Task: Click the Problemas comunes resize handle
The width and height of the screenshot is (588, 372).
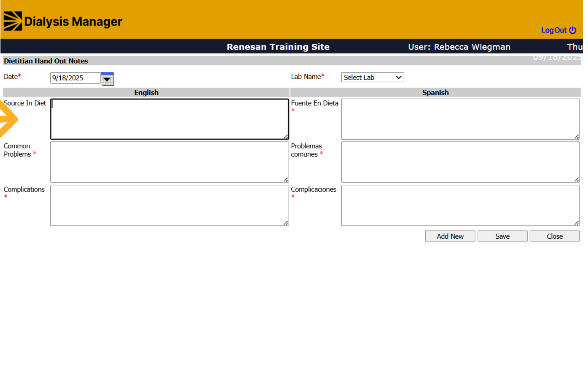Action: pos(577,180)
